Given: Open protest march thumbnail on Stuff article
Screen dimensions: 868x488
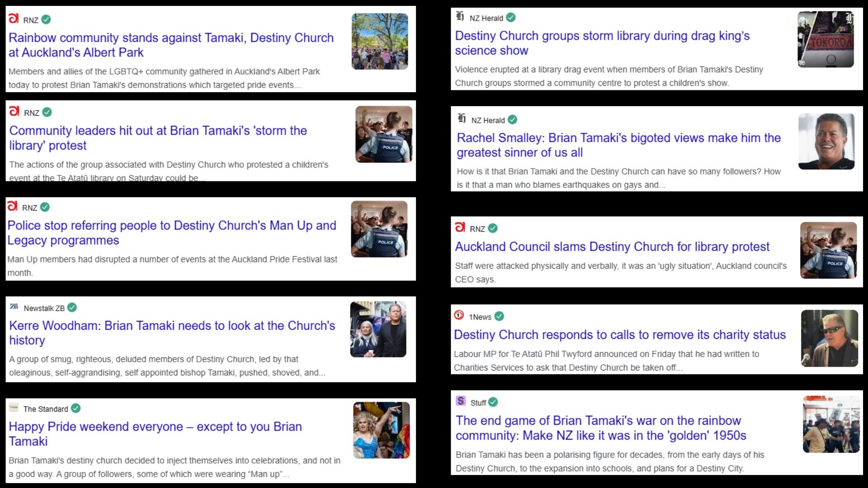Looking at the screenshot, I should click(x=831, y=424).
